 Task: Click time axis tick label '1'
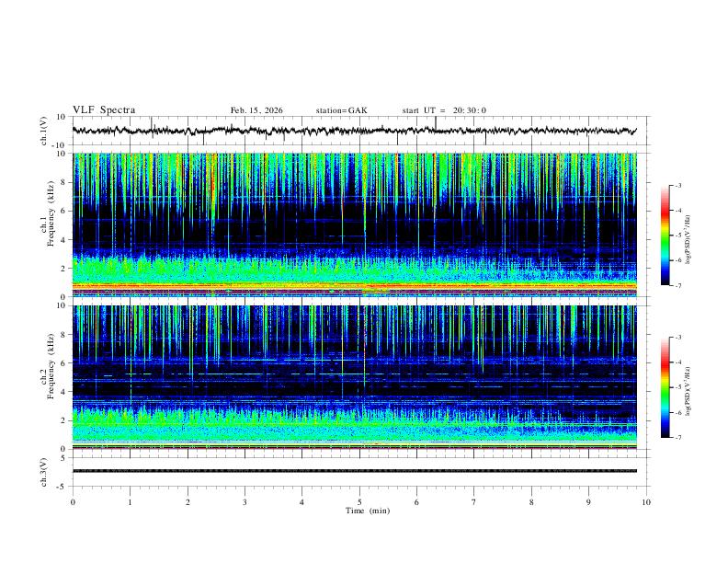point(130,502)
